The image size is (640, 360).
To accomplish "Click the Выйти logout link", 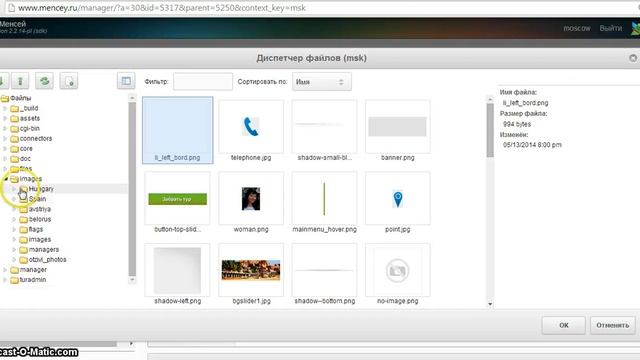I will click(611, 28).
